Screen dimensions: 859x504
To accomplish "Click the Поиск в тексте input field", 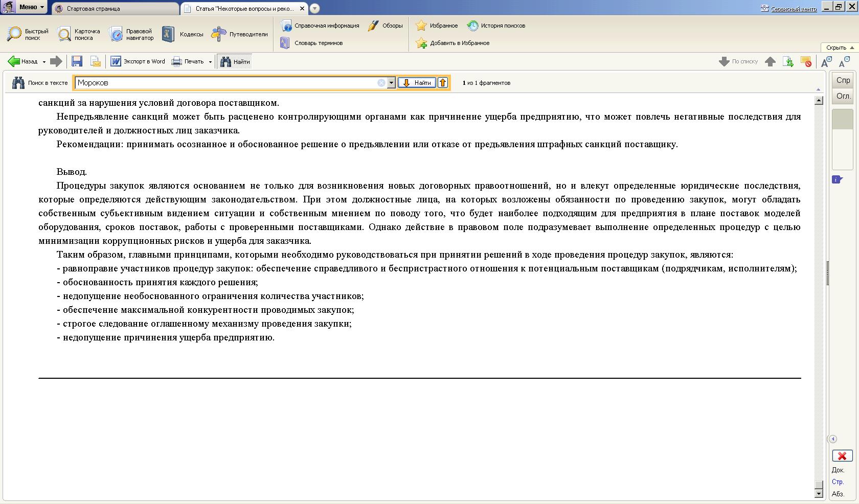I will [225, 83].
